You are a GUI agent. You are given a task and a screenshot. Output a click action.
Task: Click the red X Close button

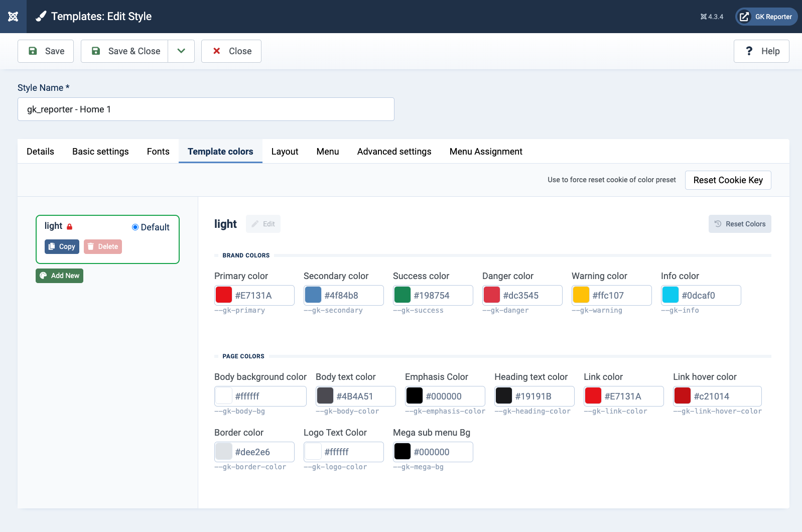(x=231, y=51)
